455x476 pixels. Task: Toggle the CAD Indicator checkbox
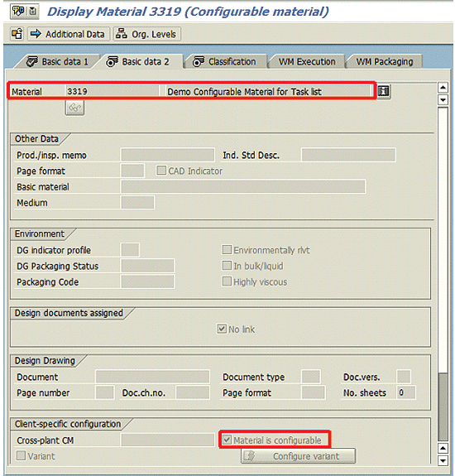(161, 171)
